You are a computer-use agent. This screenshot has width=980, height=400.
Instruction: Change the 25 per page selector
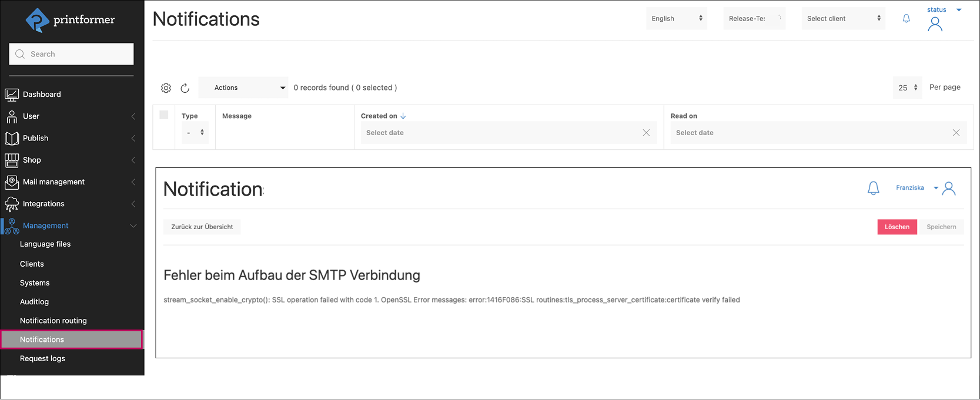coord(907,88)
